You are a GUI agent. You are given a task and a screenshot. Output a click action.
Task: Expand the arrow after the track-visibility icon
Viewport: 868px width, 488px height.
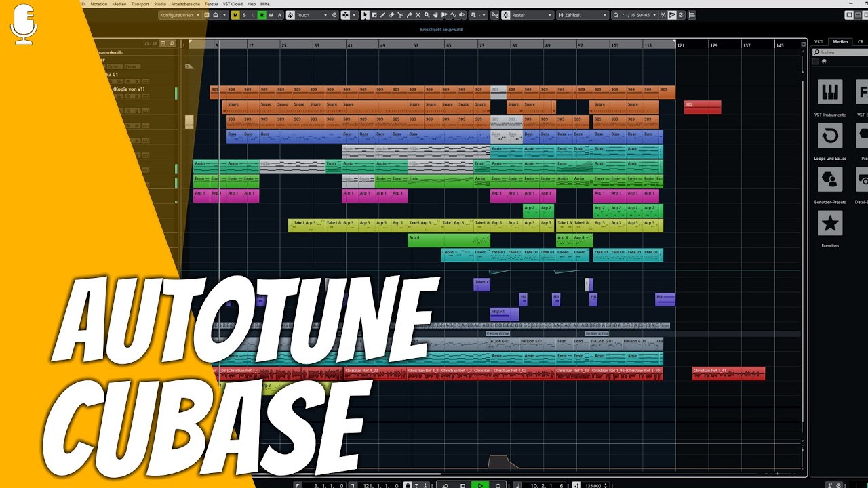point(224,15)
